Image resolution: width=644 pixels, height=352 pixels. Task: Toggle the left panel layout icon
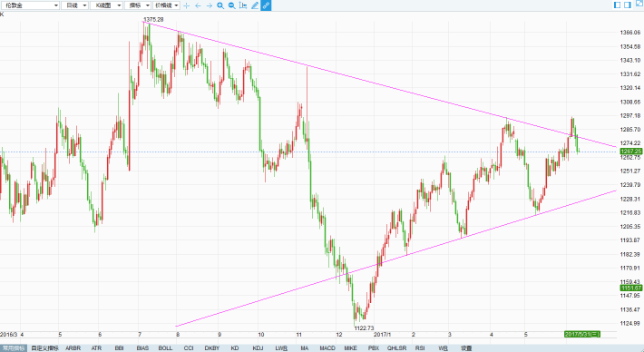tap(618, 5)
